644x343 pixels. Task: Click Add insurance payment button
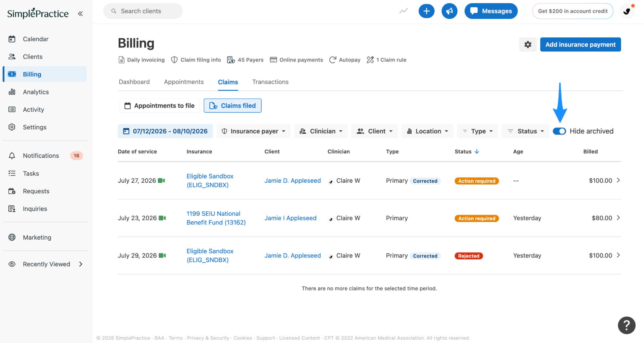(581, 44)
